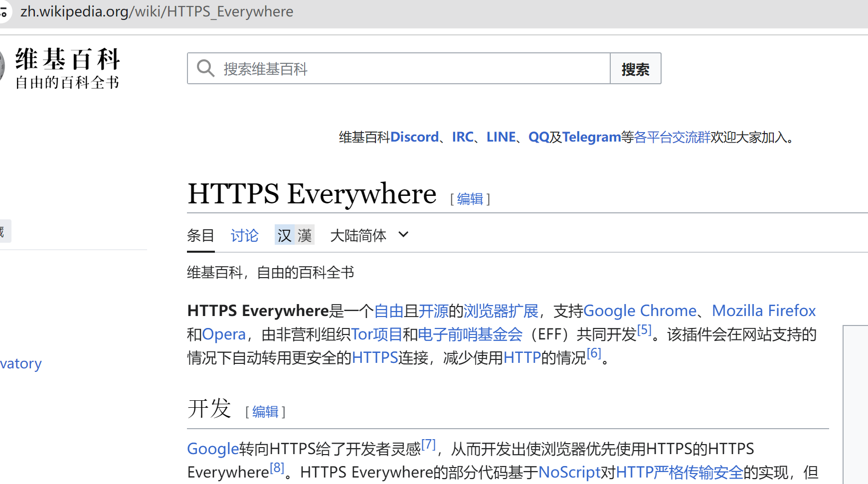Follow the Mozilla Firefox link
Image resolution: width=868 pixels, height=484 pixels.
(763, 310)
